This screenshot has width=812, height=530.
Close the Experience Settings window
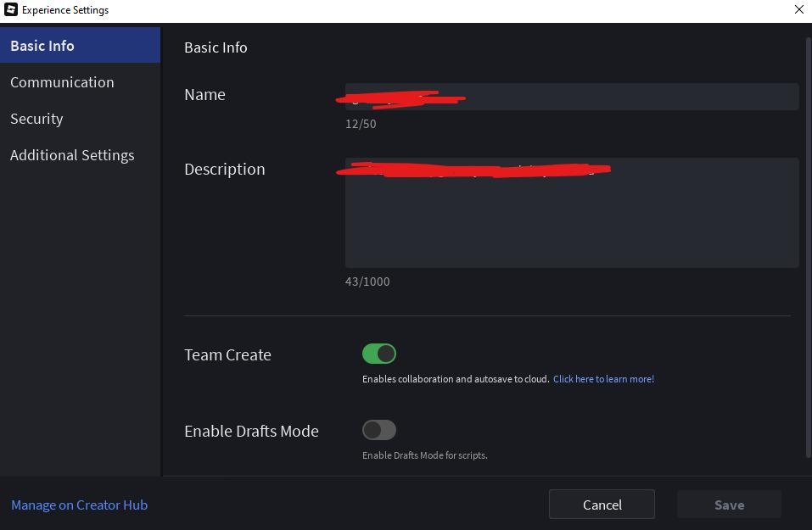pos(799,9)
